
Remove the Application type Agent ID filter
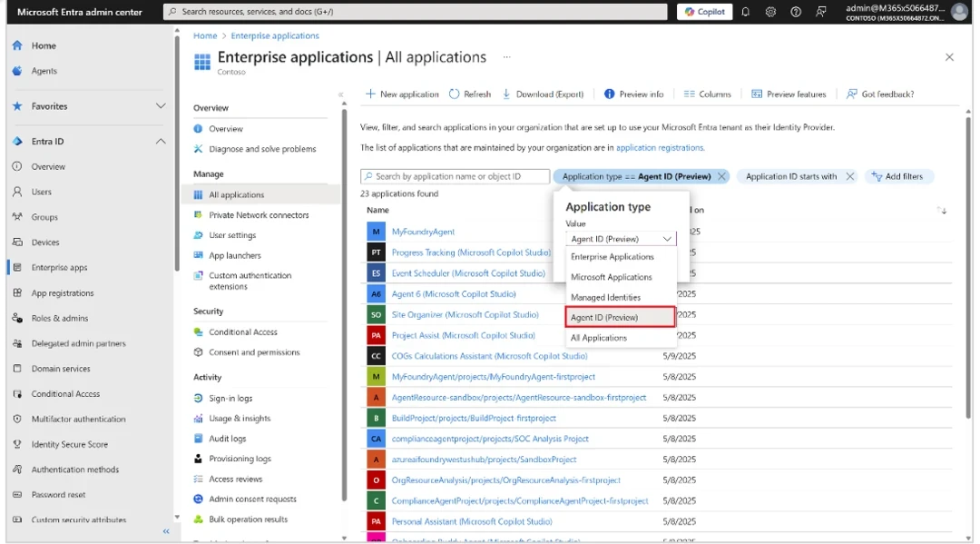pos(721,177)
